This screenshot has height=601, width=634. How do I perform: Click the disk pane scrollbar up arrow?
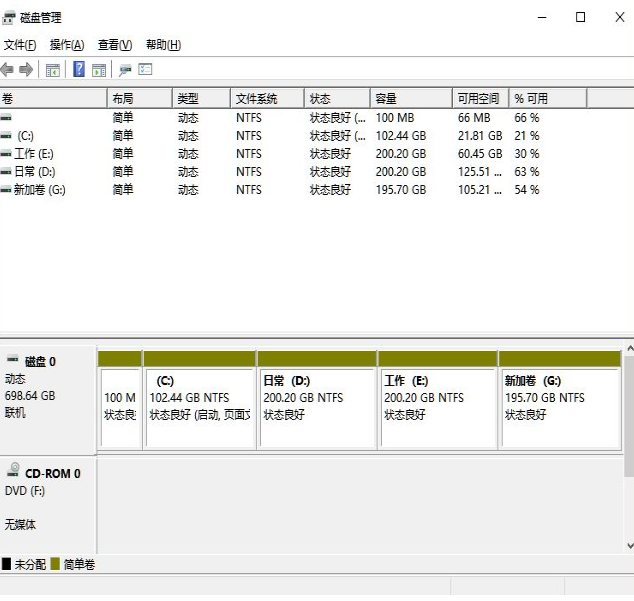point(630,348)
